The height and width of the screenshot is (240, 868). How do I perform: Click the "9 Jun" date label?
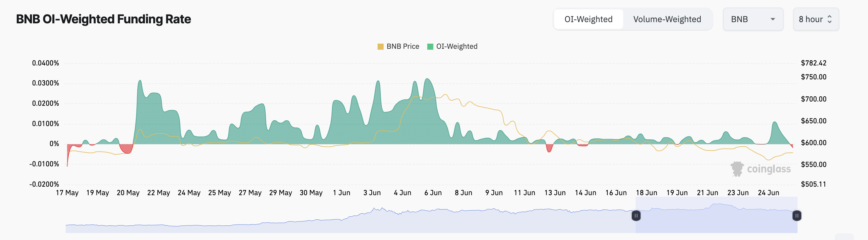pos(494,193)
